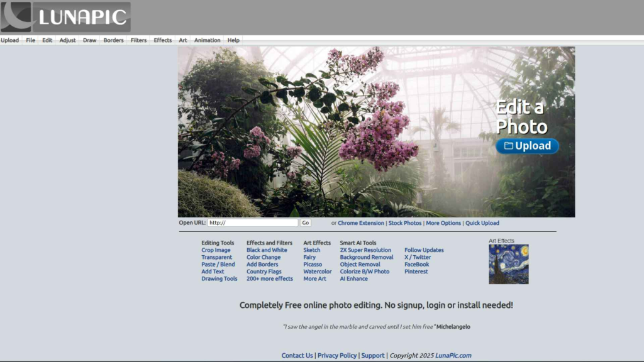The height and width of the screenshot is (362, 644).
Task: Open the Privacy Policy link
Action: 336,356
